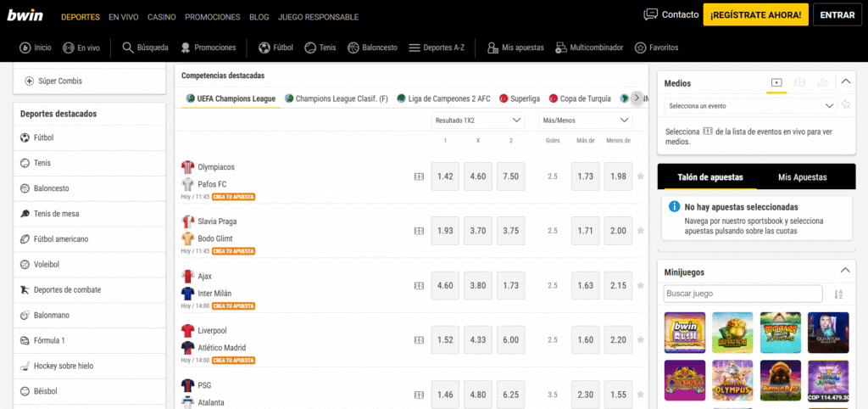Switch Medios to statistics view

822,82
